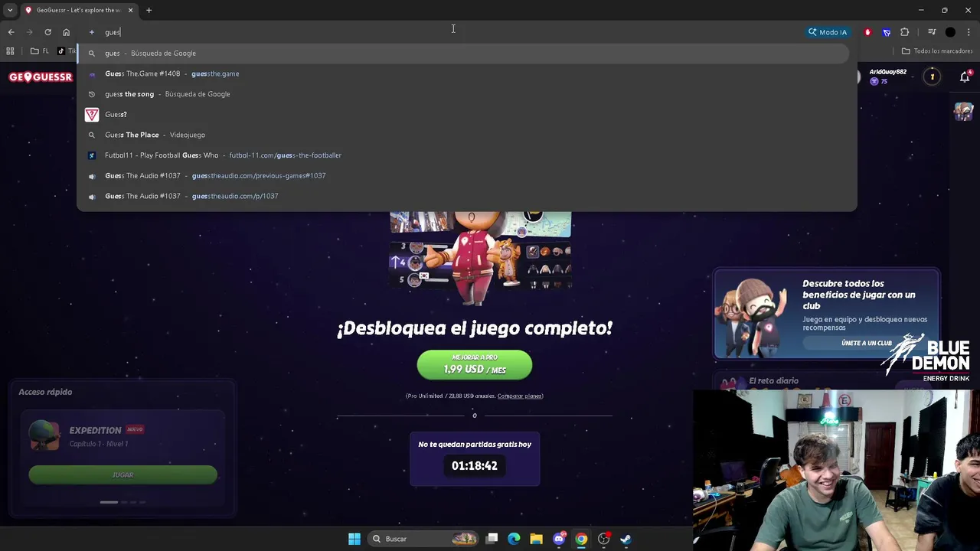Click the browser back arrow
This screenshot has height=551, width=980.
[11, 32]
